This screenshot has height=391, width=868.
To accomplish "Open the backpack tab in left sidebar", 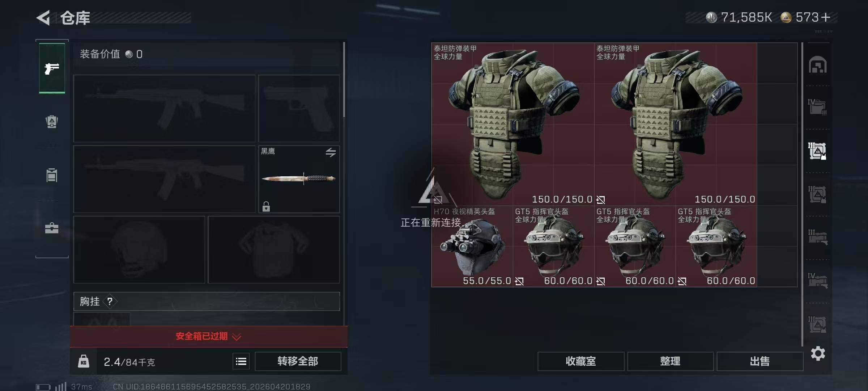I will coord(52,121).
